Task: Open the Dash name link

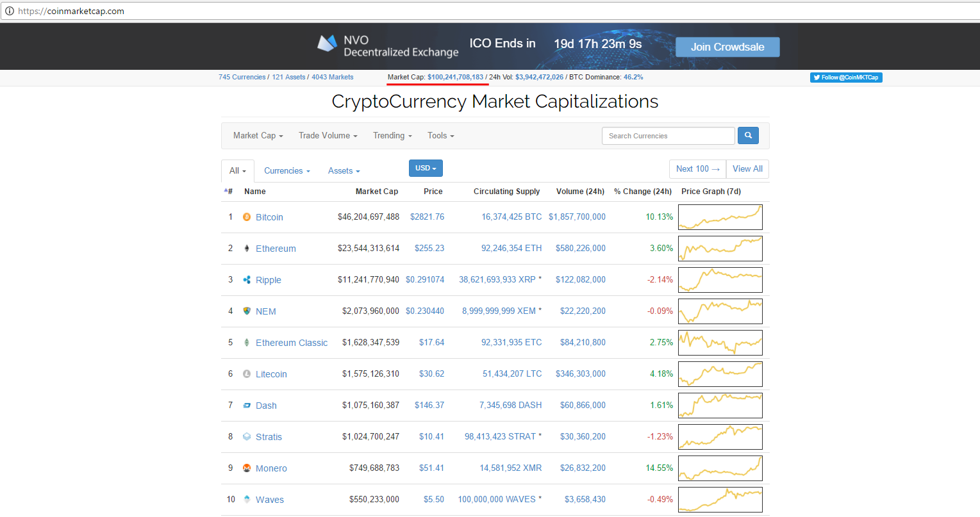Action: pyautogui.click(x=266, y=406)
